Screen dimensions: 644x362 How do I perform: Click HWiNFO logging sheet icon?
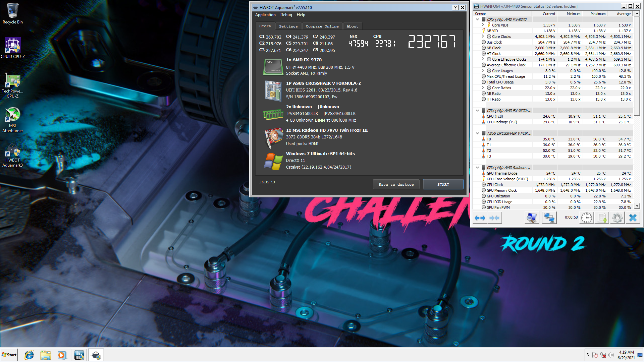click(602, 218)
